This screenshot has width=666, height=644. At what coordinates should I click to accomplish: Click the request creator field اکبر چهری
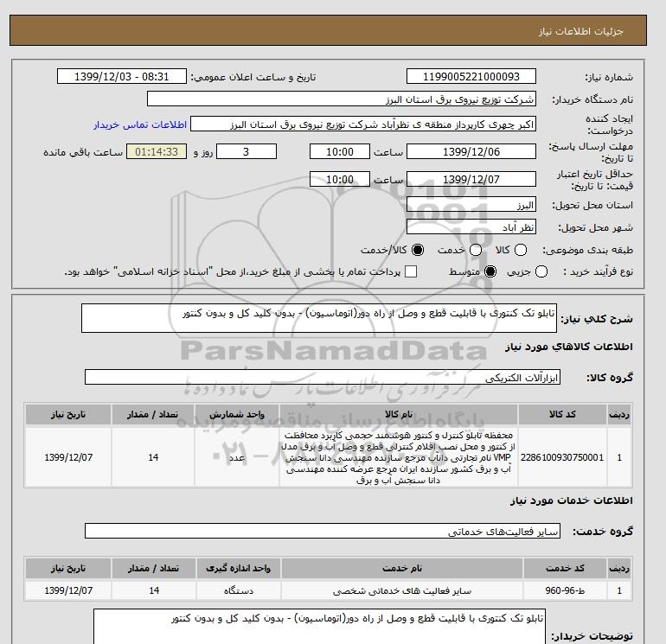[x=362, y=124]
